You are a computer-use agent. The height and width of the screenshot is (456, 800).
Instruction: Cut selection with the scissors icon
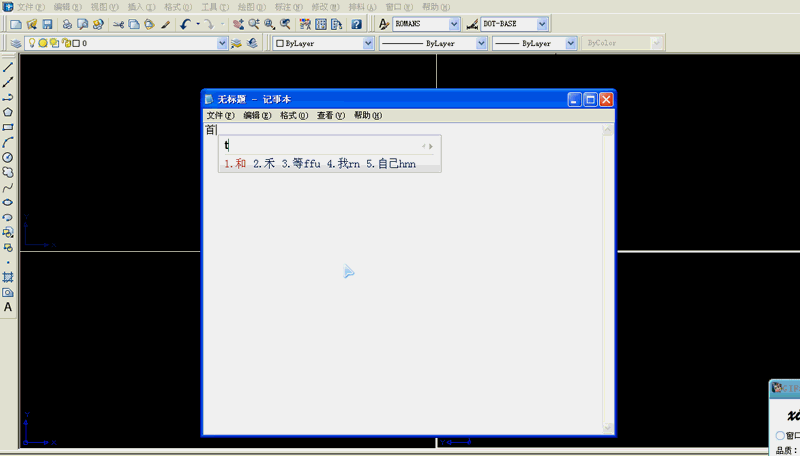click(x=118, y=24)
